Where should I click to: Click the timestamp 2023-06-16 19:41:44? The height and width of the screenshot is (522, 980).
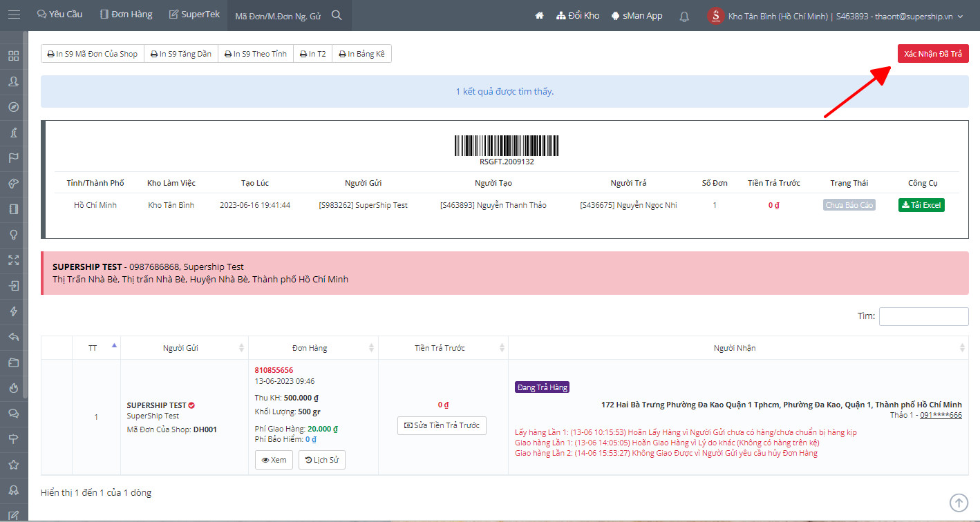coord(255,205)
